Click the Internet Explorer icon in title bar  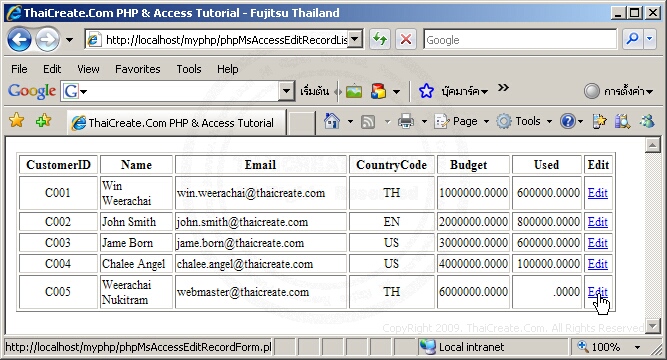click(x=14, y=13)
